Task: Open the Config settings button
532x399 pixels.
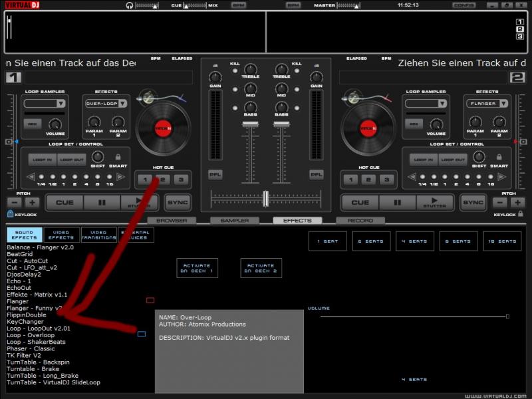Action: point(464,5)
